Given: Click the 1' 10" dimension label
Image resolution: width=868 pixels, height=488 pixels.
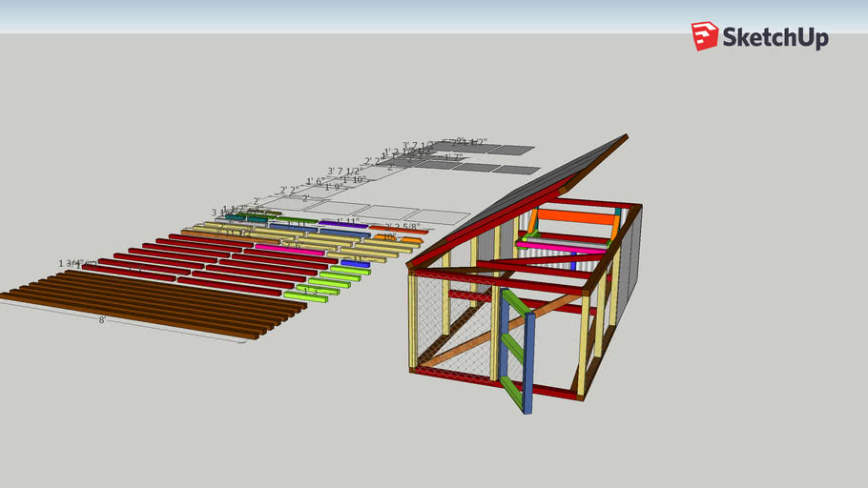Looking at the screenshot, I should [354, 179].
